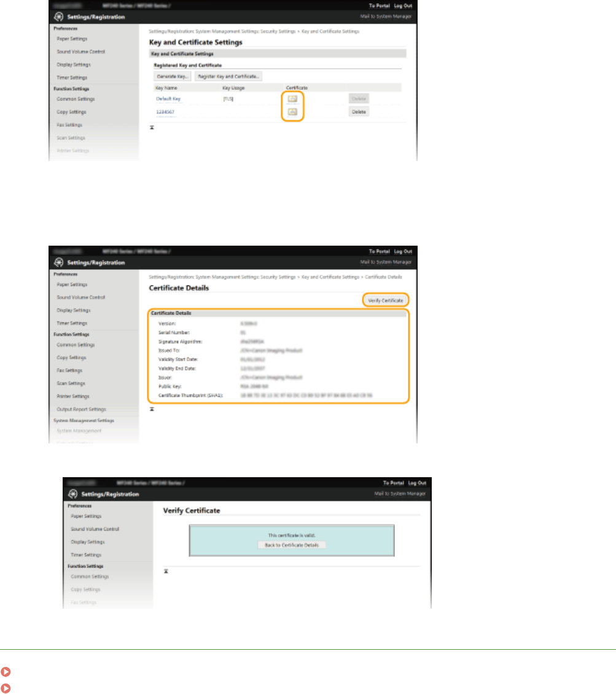Image resolution: width=616 pixels, height=694 pixels.
Task: Open Sound Volume Control on Key and Certificate Settings screen
Action: coord(81,52)
